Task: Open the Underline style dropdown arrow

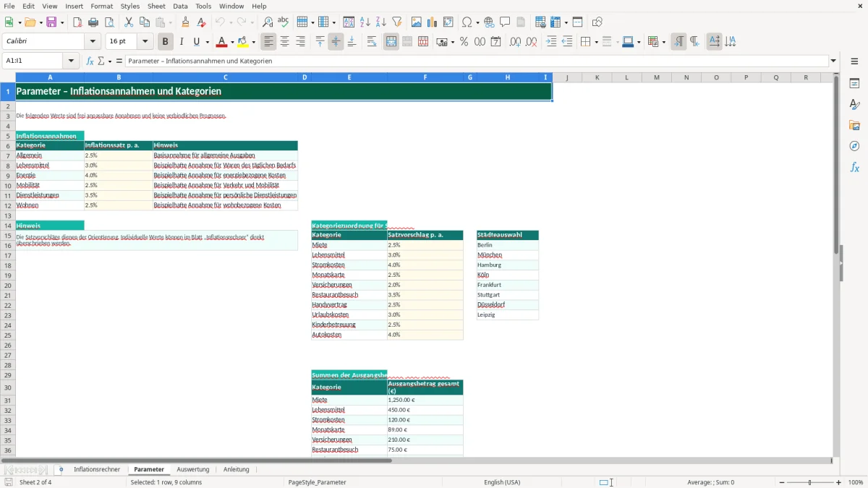Action: (207, 43)
